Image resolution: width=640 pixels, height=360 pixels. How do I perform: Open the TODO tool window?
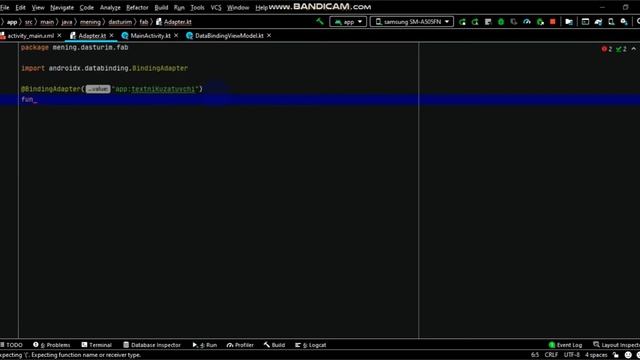click(x=12, y=345)
